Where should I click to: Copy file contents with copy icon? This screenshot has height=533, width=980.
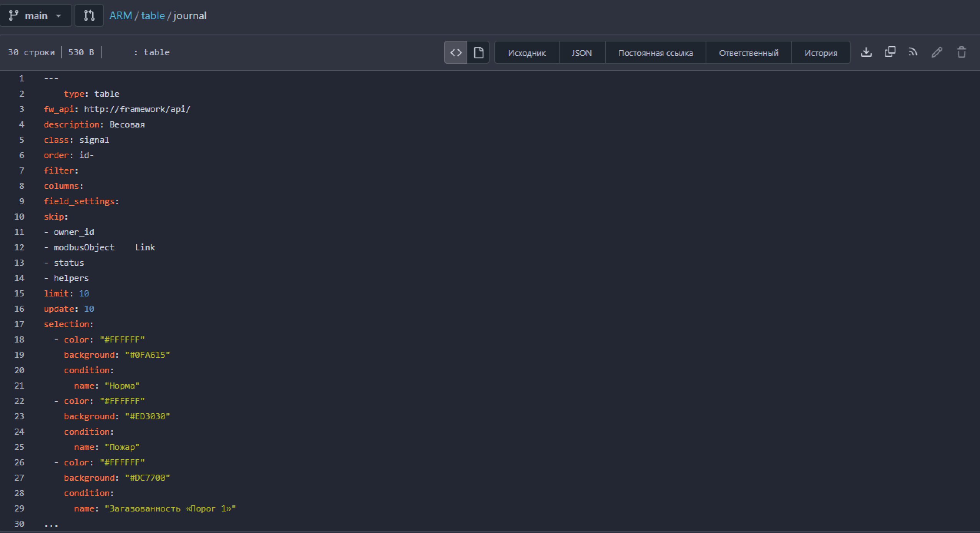890,52
